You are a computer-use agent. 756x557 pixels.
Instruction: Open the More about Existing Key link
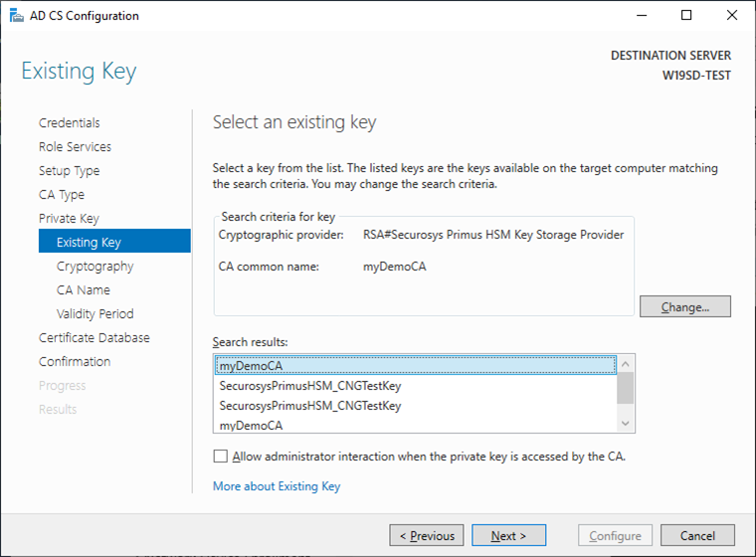(277, 486)
